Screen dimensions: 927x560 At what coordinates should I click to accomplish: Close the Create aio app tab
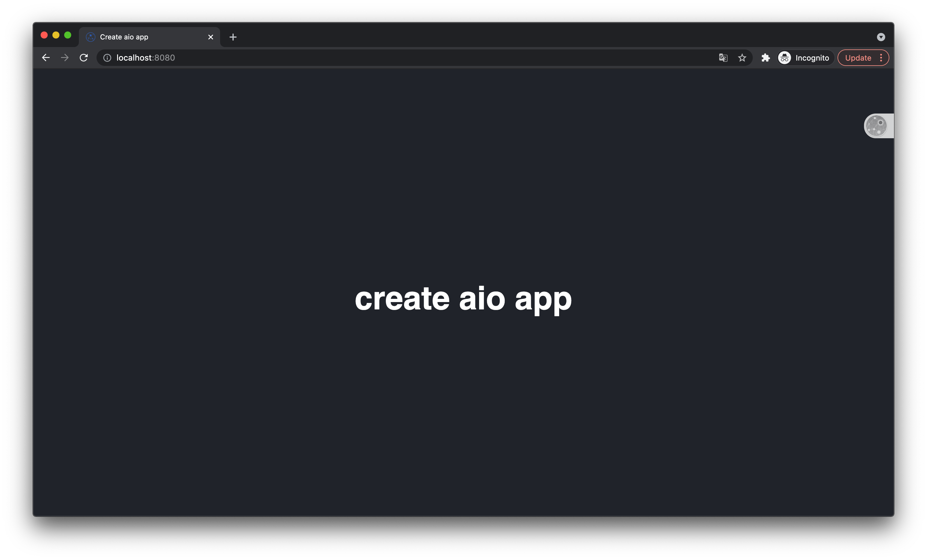pyautogui.click(x=211, y=37)
